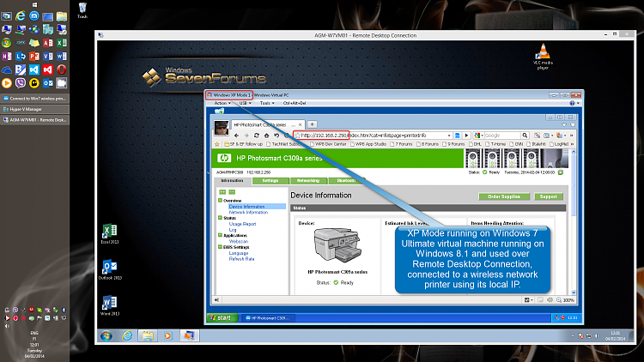Open the Usage Report link
This screenshot has height=362, width=644.
tap(242, 224)
